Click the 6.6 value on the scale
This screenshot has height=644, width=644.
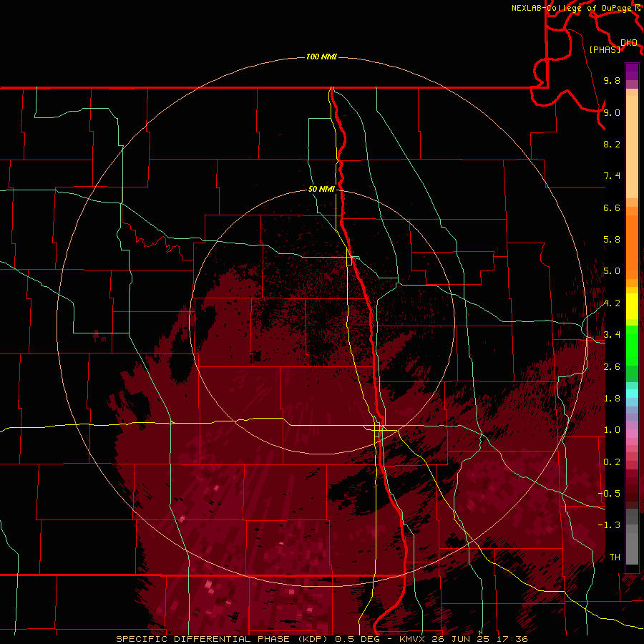coord(612,208)
